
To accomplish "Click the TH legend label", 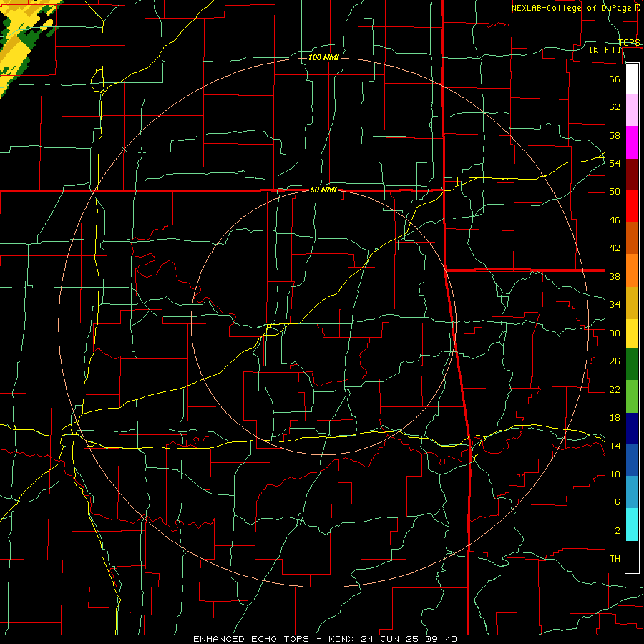I will pos(615,558).
